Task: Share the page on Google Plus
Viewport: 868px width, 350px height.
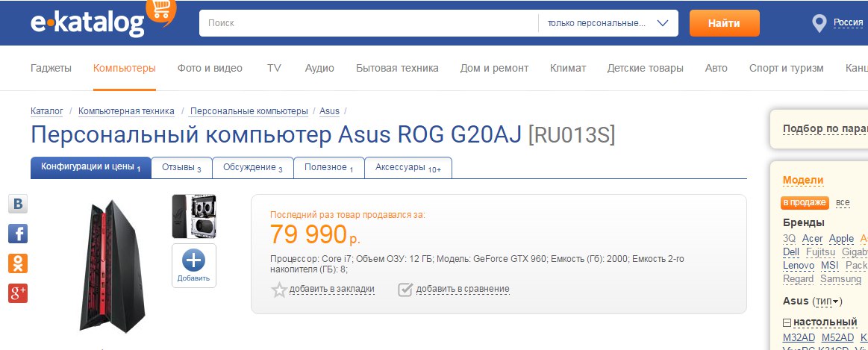Action: (18, 293)
